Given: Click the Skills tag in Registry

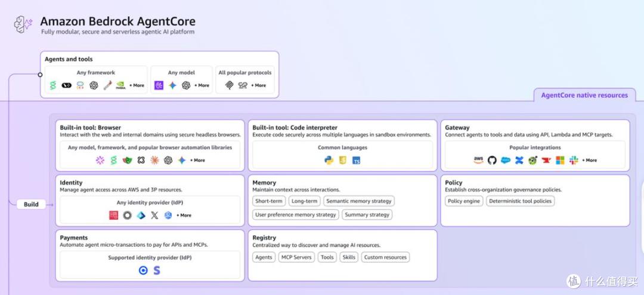Looking at the screenshot, I should [x=349, y=257].
